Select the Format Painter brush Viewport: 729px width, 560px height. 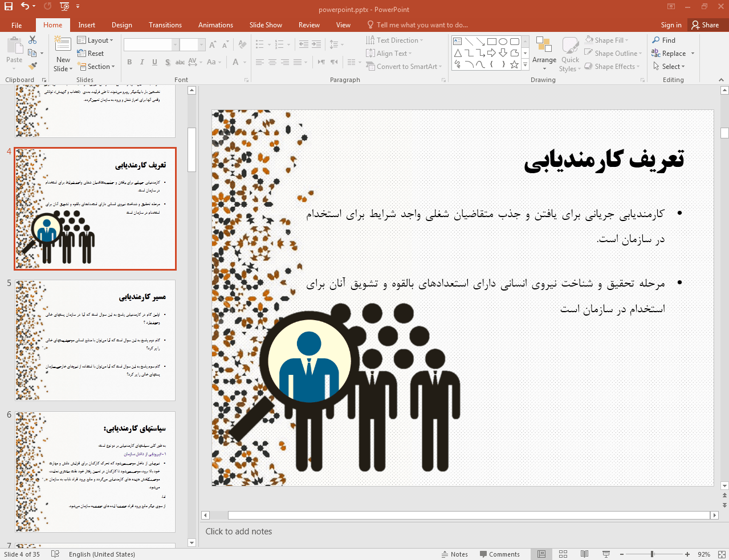coord(32,66)
